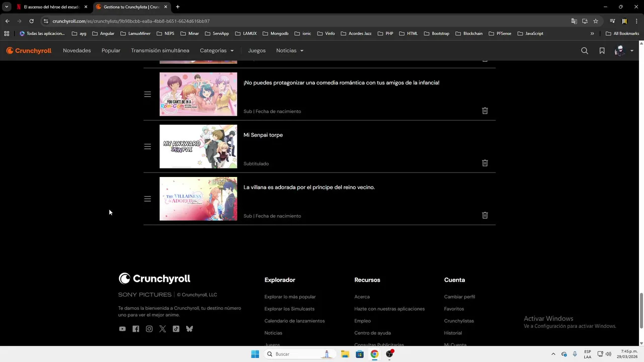Open the Chrome apps grid icon
This screenshot has width=644, height=362.
[7, 34]
